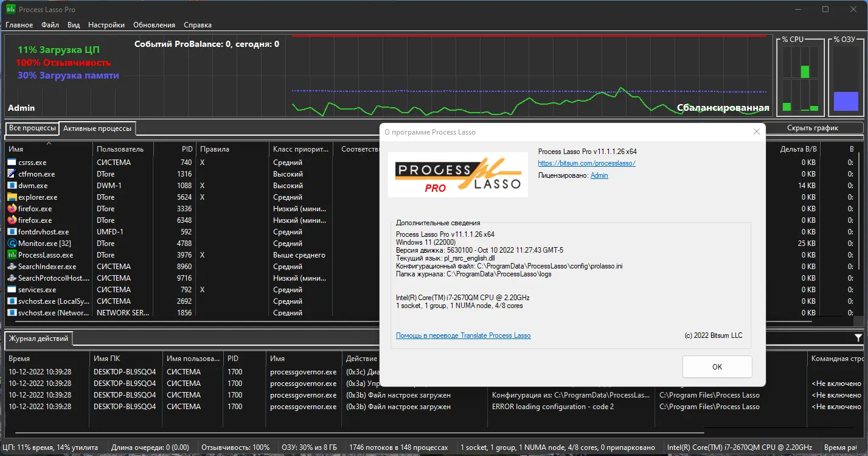The height and width of the screenshot is (456, 868).
Task: Click the SearchIndexer.exe process icon
Action: (x=12, y=267)
